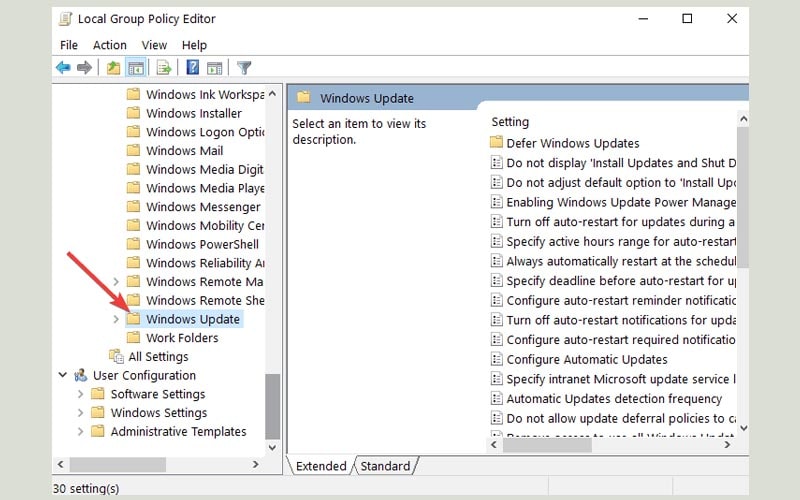Select Specify deadline before auto-restart setting
Viewport: 800px width, 500px height.
621,281
